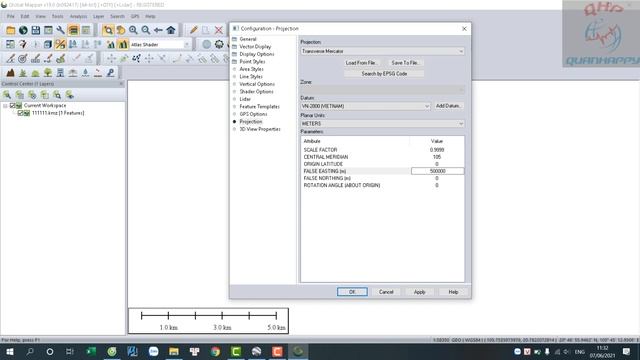Click the brown mountain terrain icon
The image size is (640, 360).
[x=11, y=73]
